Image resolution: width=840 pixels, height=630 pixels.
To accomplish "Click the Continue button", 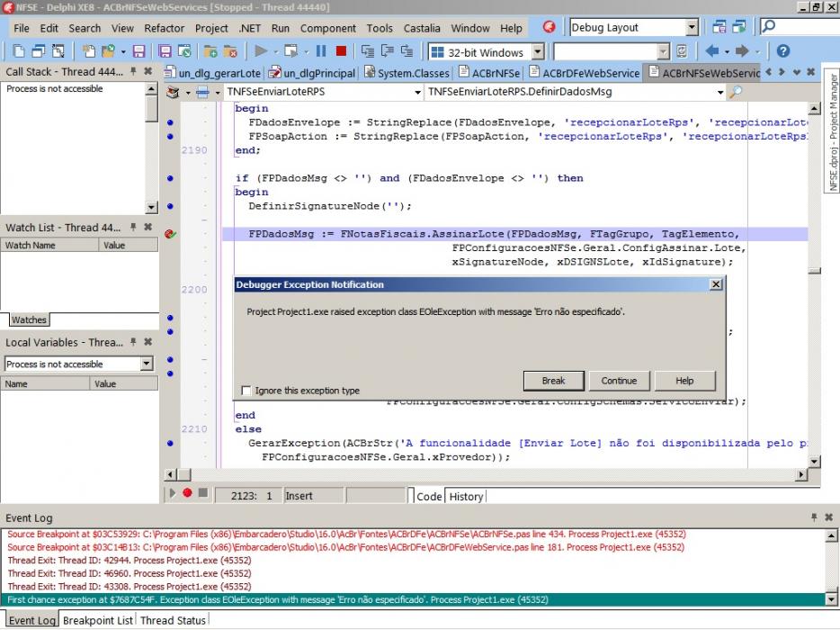I will [x=619, y=381].
